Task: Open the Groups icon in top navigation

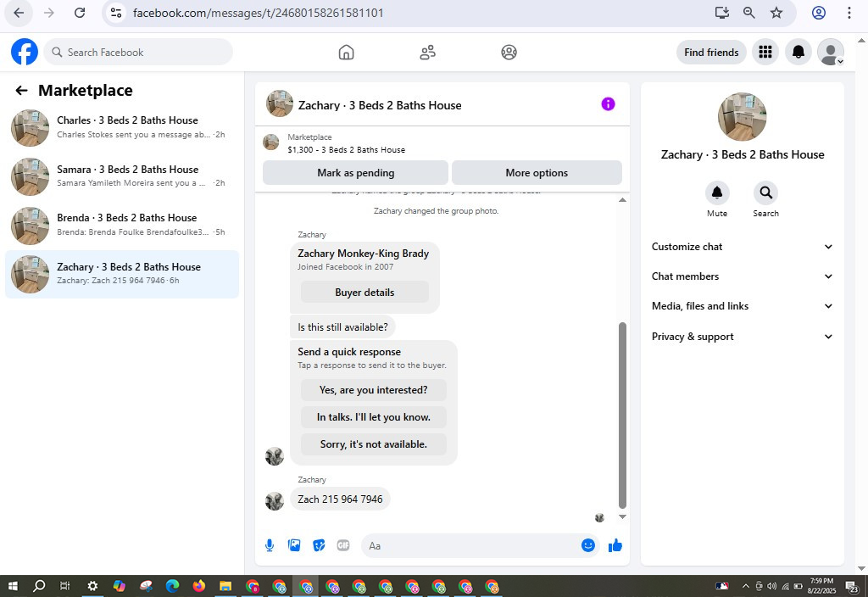Action: 509,52
